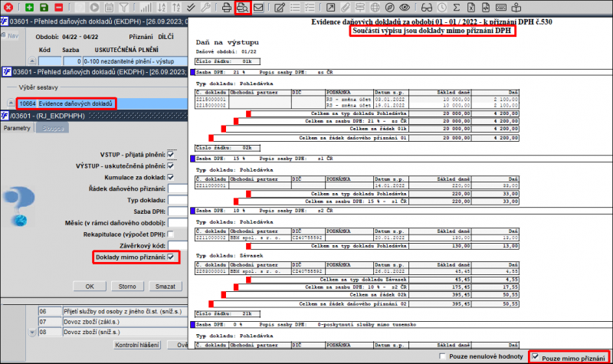This screenshot has height=364, width=613.
Task: Click the Excel export file icon
Action: point(471,7)
